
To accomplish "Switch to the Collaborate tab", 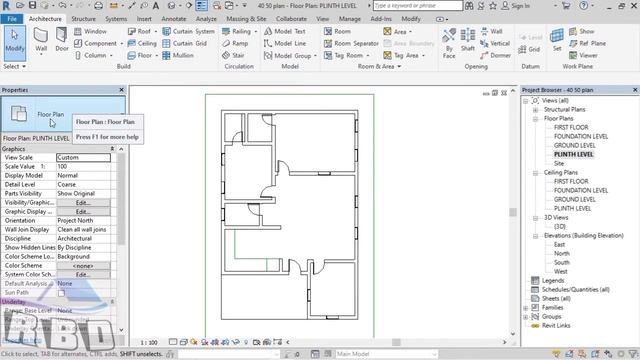I will (291, 19).
